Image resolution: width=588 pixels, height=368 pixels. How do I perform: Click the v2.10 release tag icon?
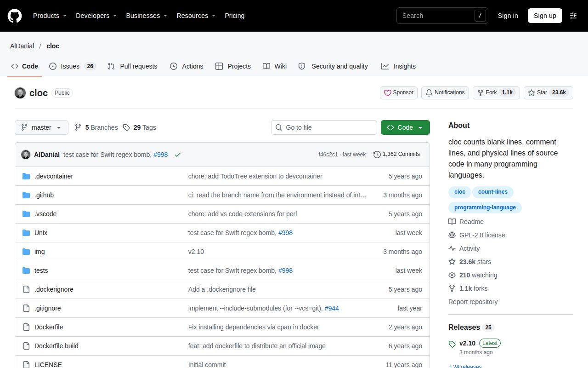pos(452,344)
